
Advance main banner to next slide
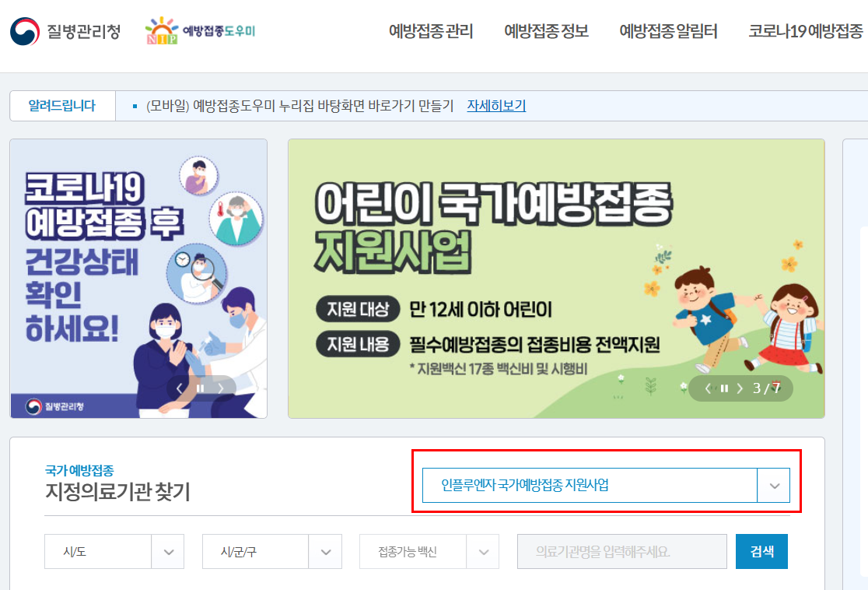click(x=740, y=388)
